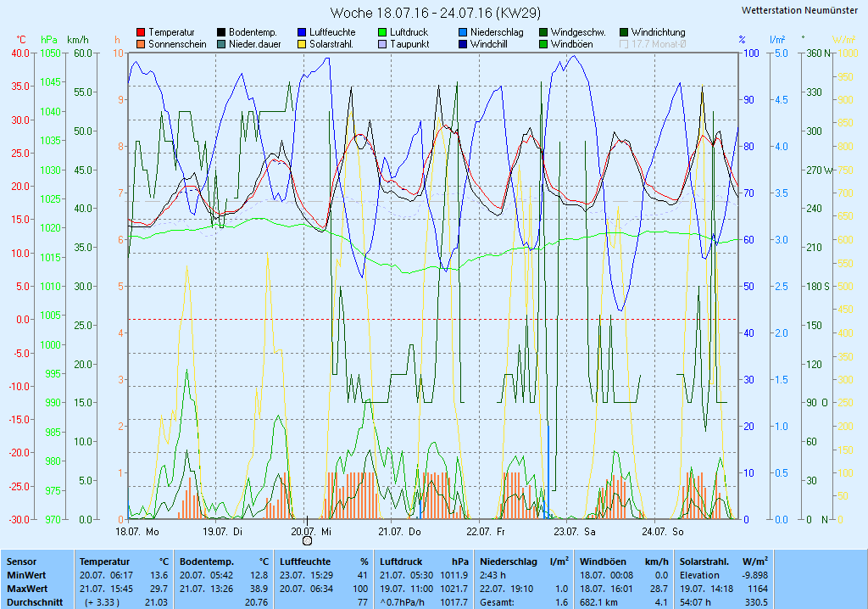Click the Taupunkt legend label

pos(409,44)
